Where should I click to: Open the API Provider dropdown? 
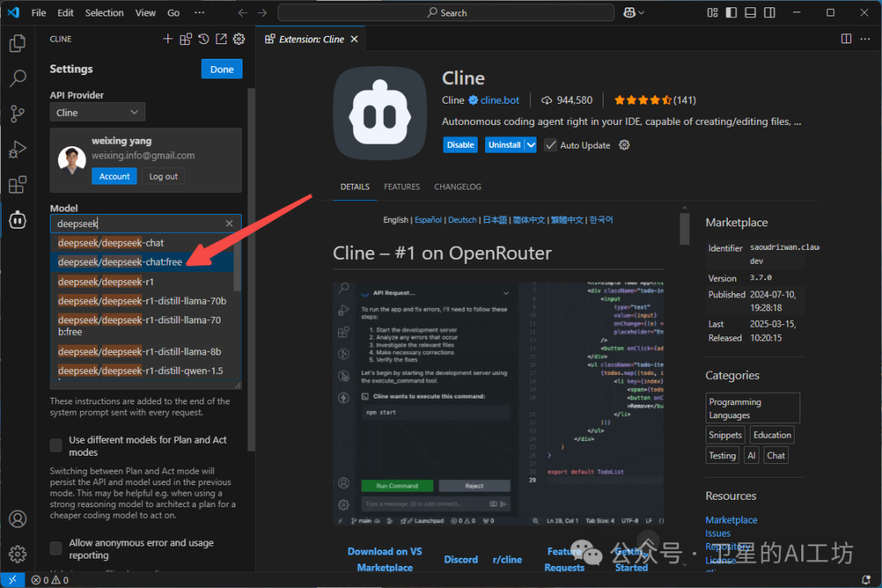tap(97, 112)
